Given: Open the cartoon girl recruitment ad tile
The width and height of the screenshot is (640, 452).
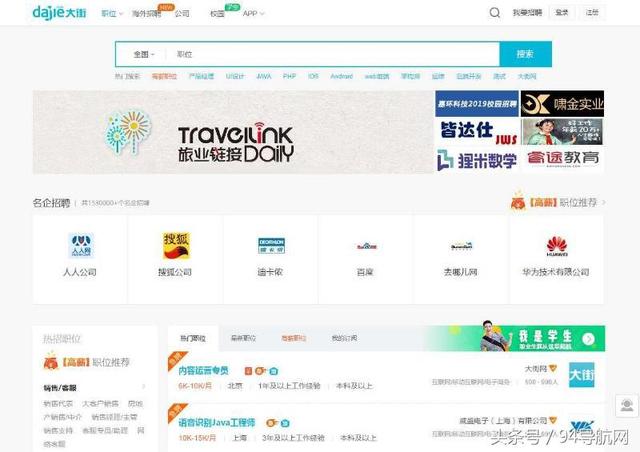Looking at the screenshot, I should (562, 131).
